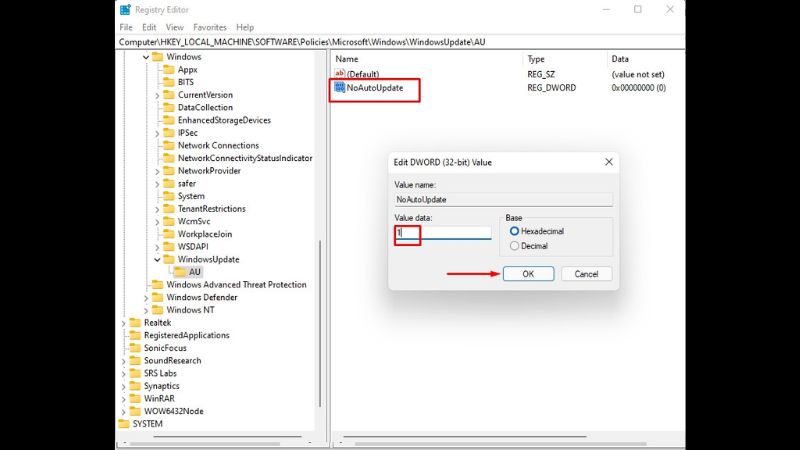This screenshot has width=800, height=450.
Task: Expand the NetworkProvider tree node
Action: point(157,171)
